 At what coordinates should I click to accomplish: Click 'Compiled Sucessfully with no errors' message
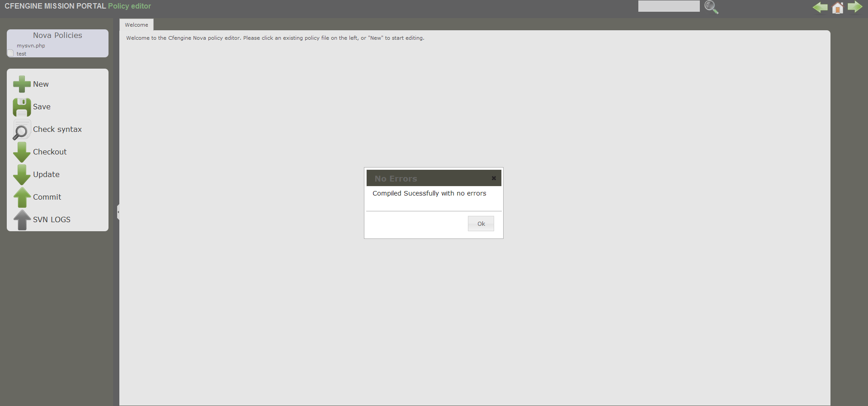(429, 193)
